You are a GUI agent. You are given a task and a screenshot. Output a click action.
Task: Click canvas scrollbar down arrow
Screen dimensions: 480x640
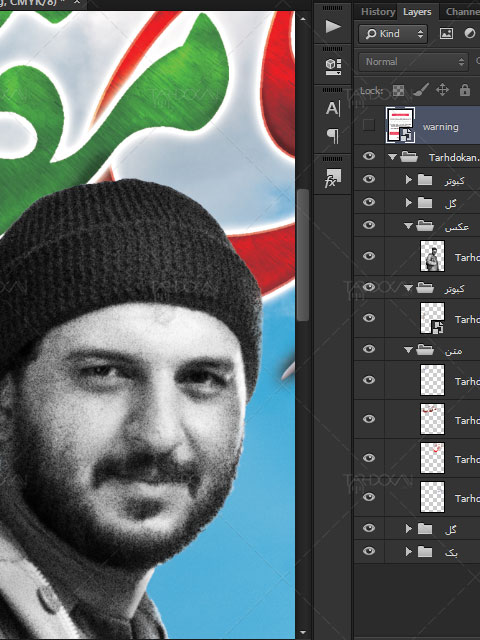click(302, 633)
